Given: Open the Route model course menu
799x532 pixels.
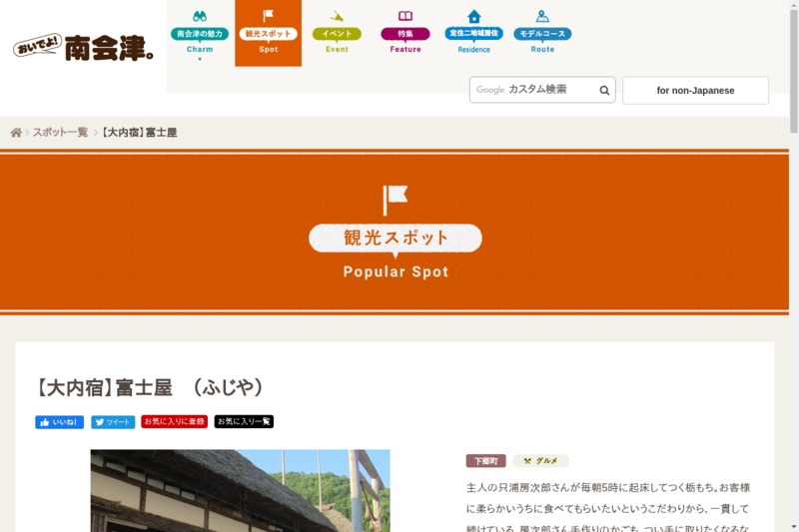Looking at the screenshot, I should 542,33.
